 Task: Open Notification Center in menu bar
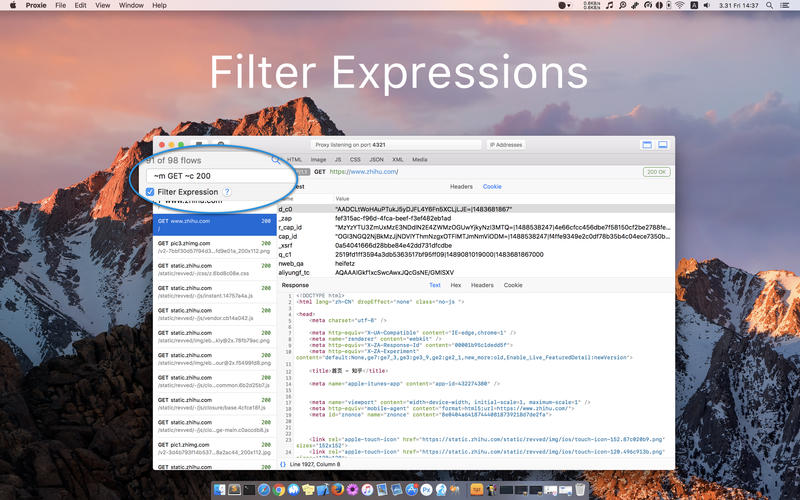[785, 5]
